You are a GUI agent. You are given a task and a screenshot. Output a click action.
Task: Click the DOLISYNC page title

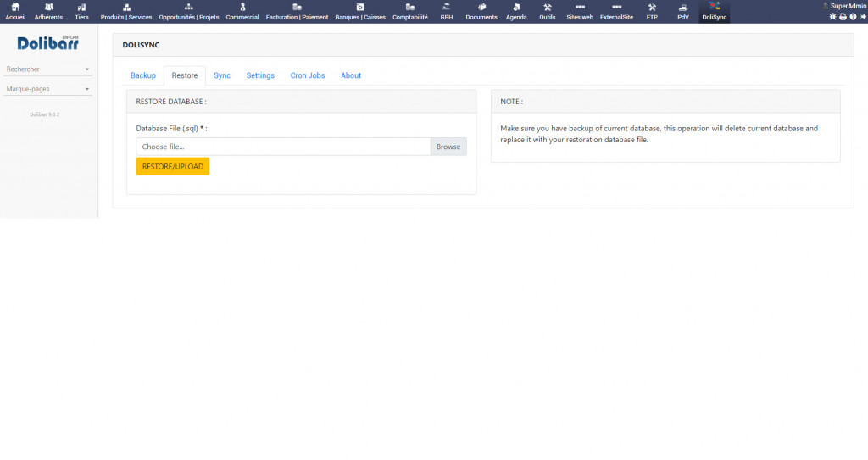[x=141, y=45]
